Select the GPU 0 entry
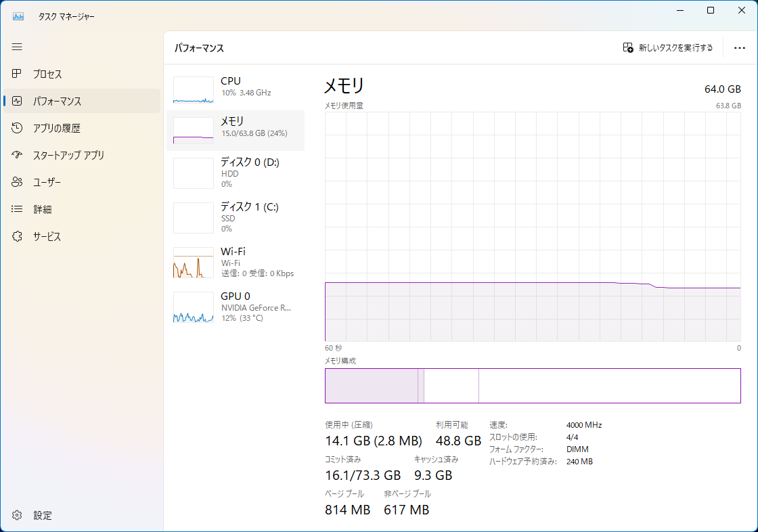758x532 pixels. 233,307
